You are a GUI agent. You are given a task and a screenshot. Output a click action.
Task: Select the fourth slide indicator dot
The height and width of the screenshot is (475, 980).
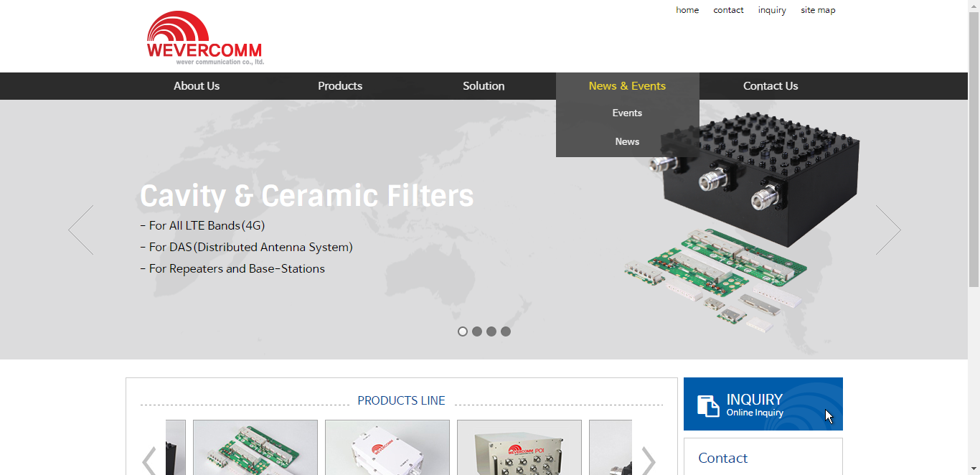506,331
